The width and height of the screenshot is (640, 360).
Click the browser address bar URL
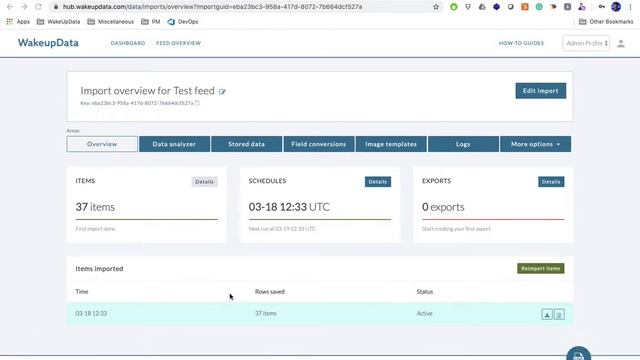212,7
